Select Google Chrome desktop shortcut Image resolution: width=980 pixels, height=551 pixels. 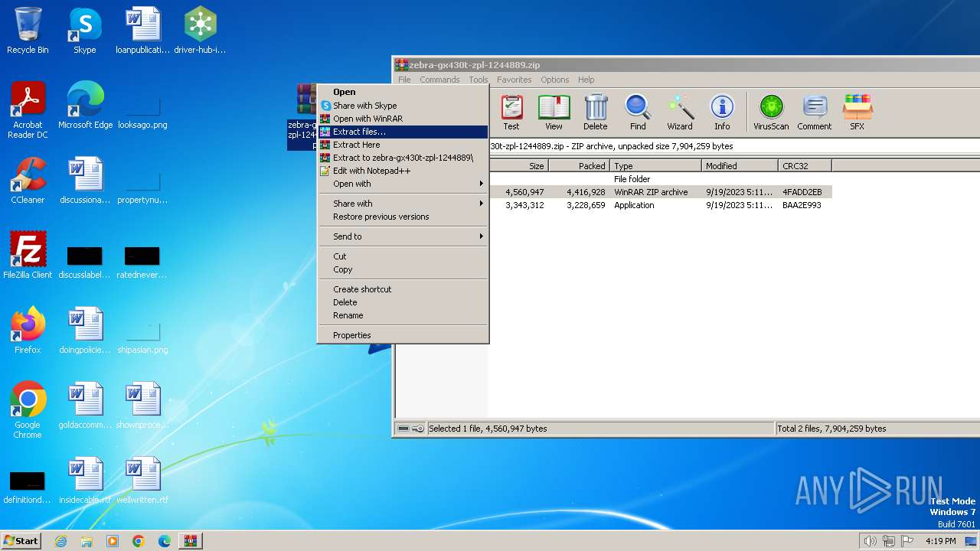[x=28, y=410]
